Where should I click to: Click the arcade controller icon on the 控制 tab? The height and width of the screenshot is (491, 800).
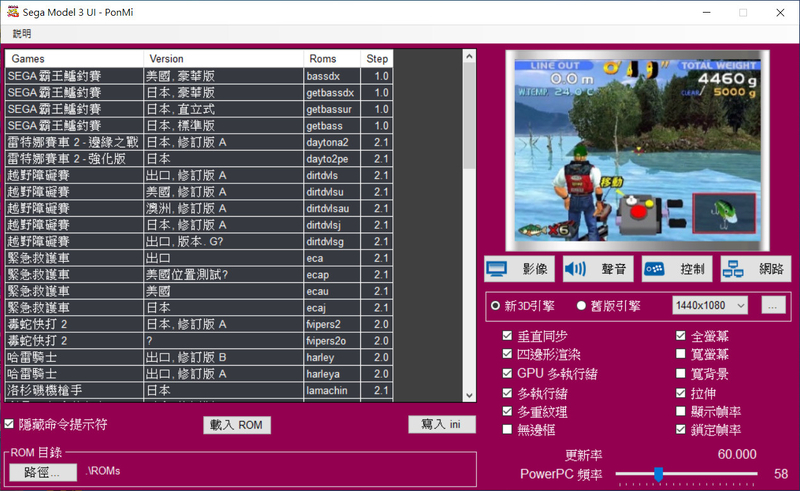click(x=654, y=269)
